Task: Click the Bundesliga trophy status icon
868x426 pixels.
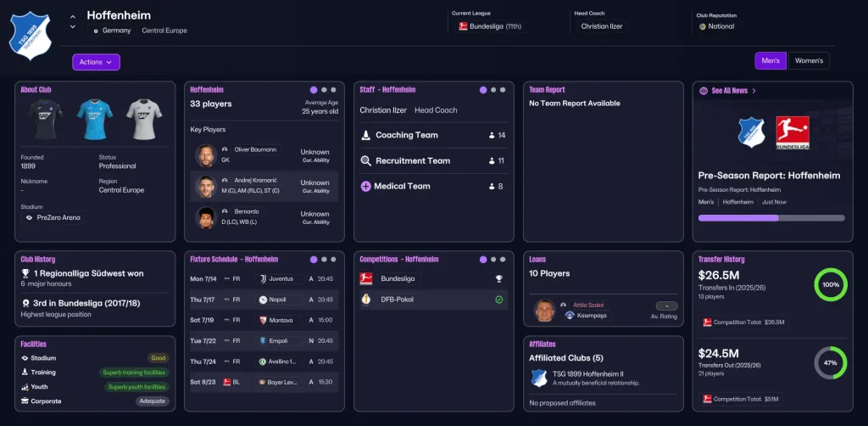Action: [498, 278]
